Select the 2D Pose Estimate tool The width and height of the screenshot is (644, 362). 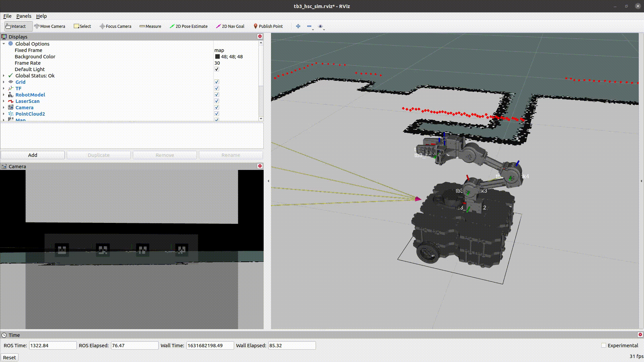[x=189, y=26]
